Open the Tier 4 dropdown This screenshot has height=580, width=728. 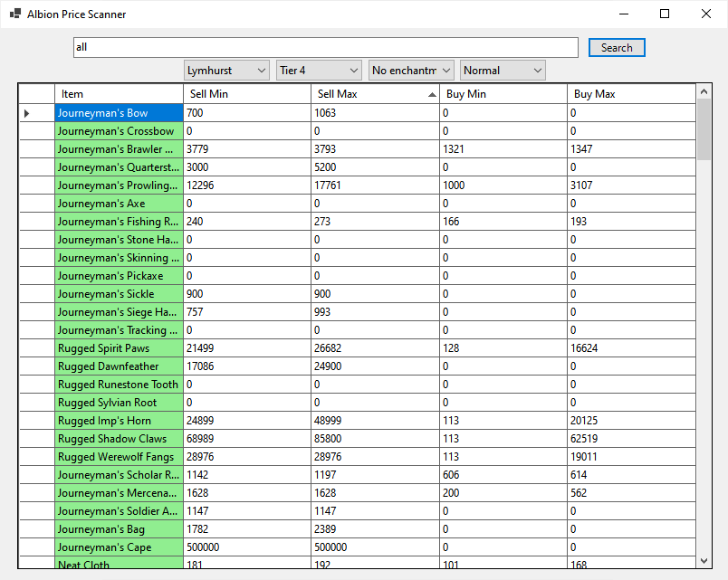[319, 70]
